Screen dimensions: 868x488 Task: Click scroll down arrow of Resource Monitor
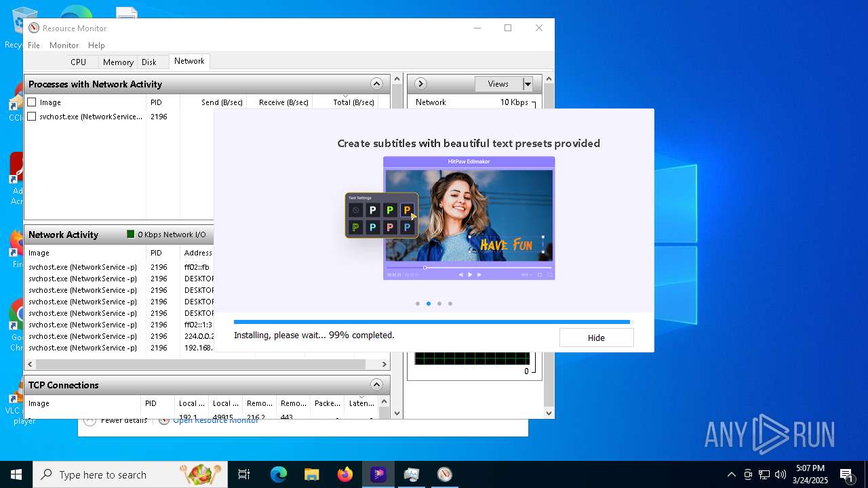(549, 413)
